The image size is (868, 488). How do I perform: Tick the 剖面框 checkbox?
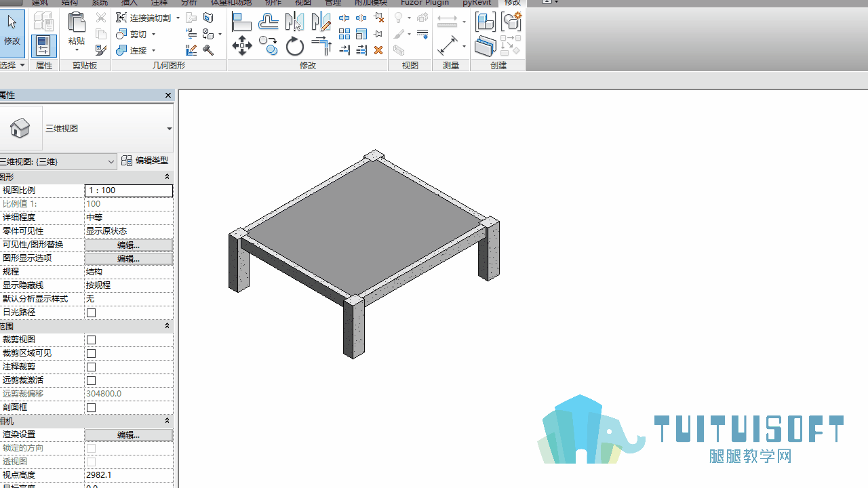pos(92,407)
